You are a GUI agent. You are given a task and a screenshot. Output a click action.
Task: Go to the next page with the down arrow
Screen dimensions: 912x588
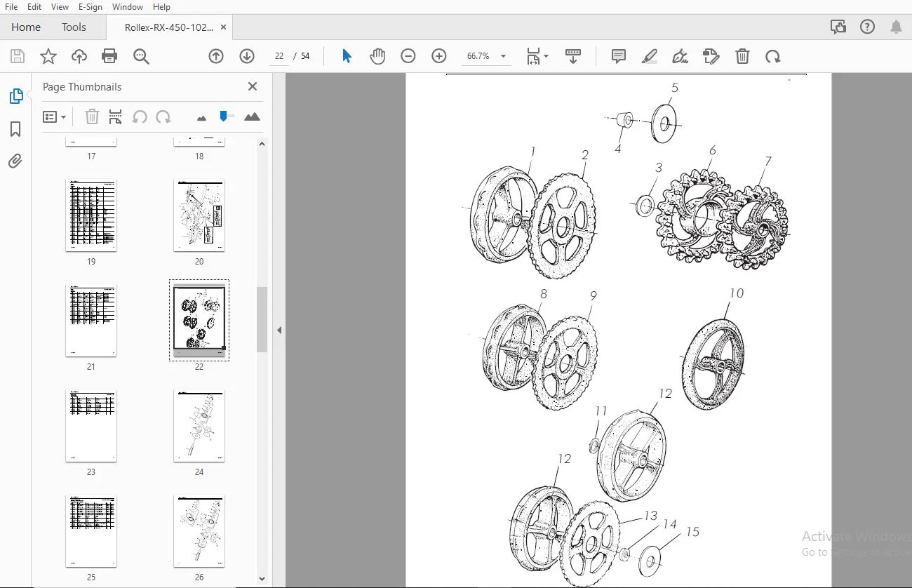[247, 56]
